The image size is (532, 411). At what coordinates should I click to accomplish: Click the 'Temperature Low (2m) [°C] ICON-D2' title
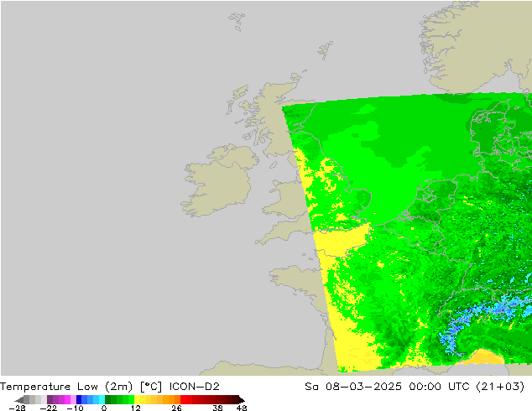[110, 387]
